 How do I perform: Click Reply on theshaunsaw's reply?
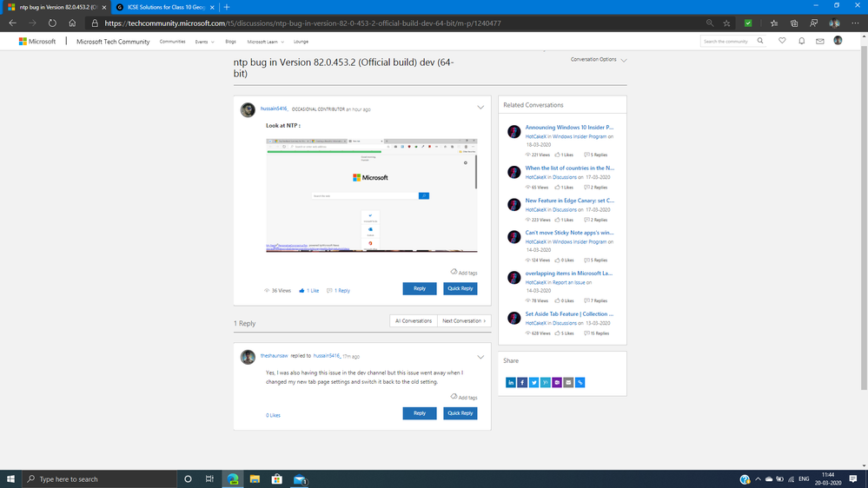tap(419, 413)
